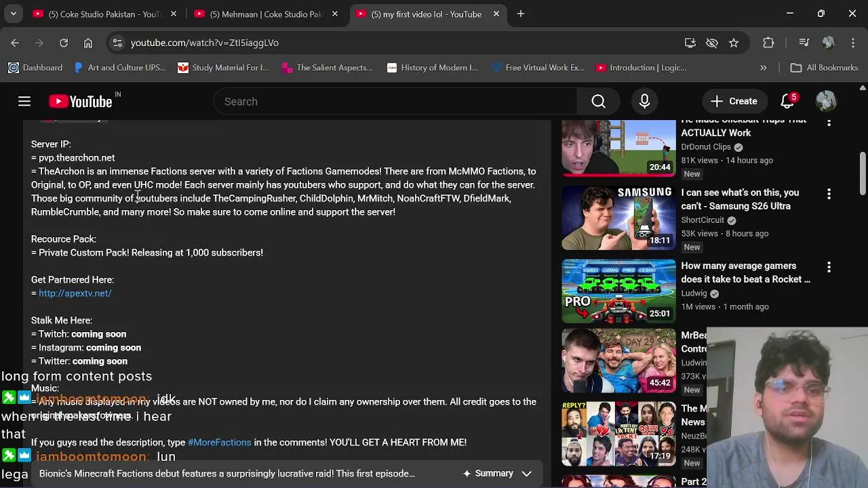This screenshot has height=488, width=868.
Task: Open The Salient Aspects bookmark
Action: tap(327, 68)
